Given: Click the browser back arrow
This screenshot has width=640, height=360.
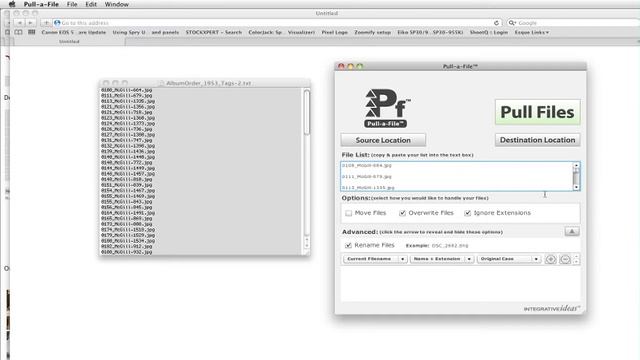Looking at the screenshot, I should pyautogui.click(x=20, y=23).
